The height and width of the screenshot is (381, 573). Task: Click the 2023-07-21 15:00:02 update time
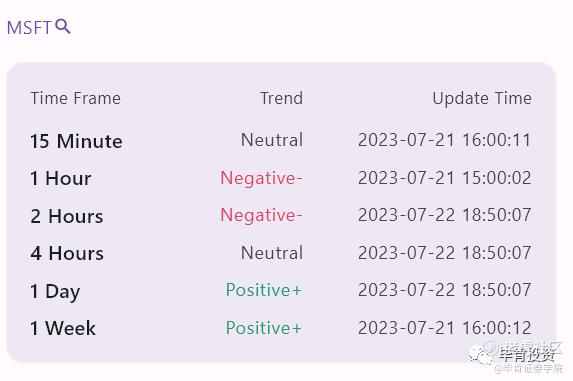(444, 178)
